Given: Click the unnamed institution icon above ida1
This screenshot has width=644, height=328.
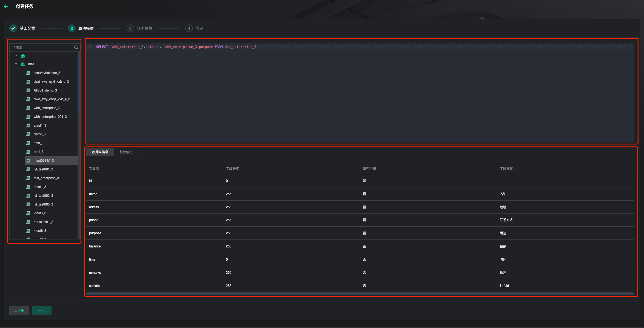Looking at the screenshot, I should coord(23,56).
